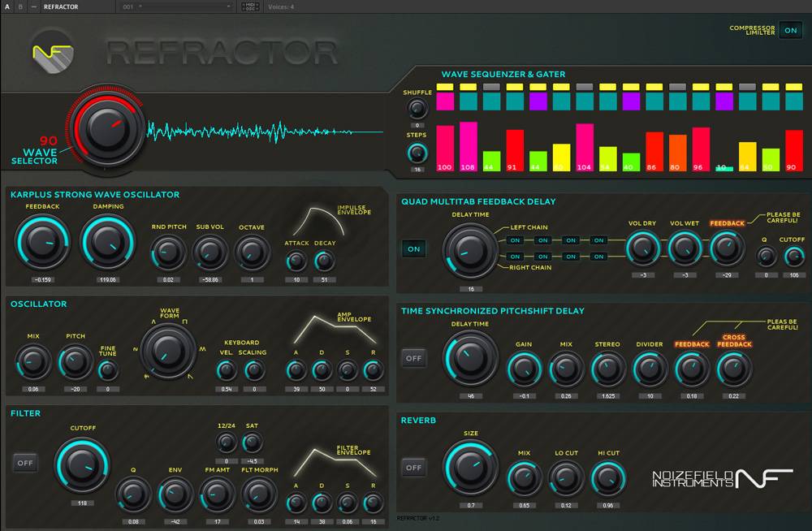Switch to preset slot B
812x531 pixels.
point(21,6)
